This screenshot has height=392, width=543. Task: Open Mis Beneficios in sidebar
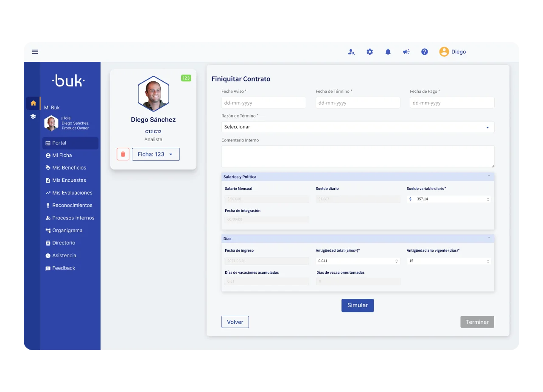click(x=69, y=168)
